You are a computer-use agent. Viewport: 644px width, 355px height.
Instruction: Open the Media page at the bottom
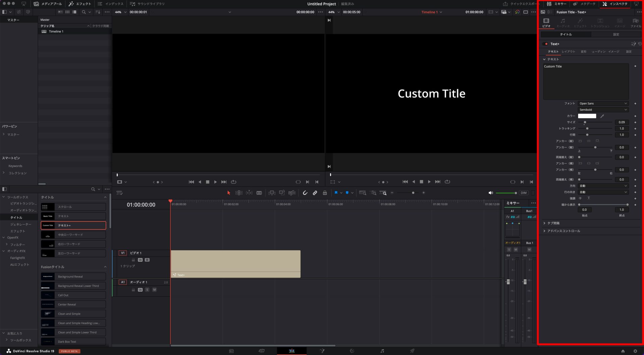pos(231,351)
